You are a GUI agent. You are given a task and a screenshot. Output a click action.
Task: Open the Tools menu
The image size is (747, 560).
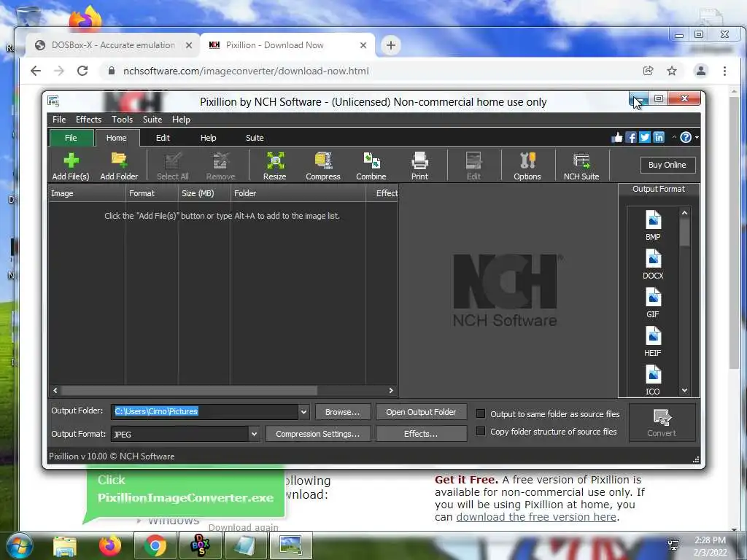click(122, 120)
